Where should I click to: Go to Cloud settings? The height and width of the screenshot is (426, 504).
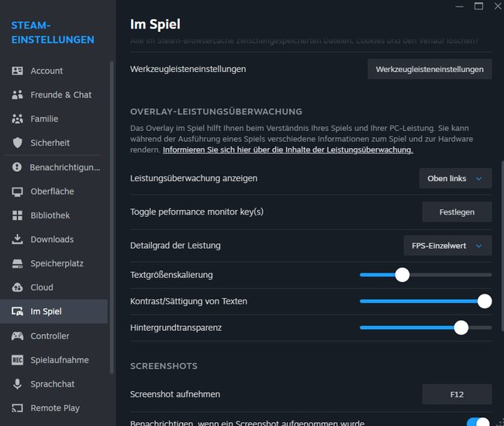point(54,287)
